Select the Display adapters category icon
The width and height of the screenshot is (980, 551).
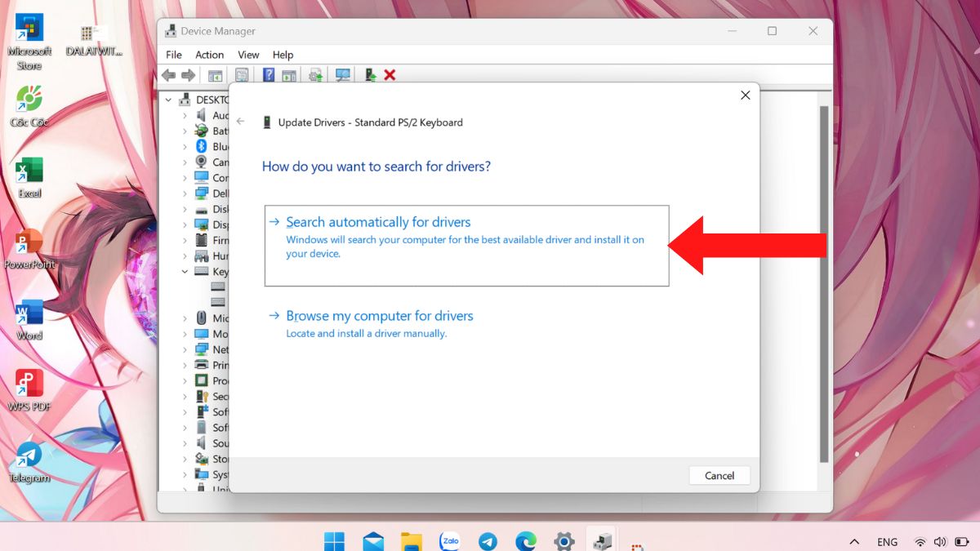(x=202, y=224)
